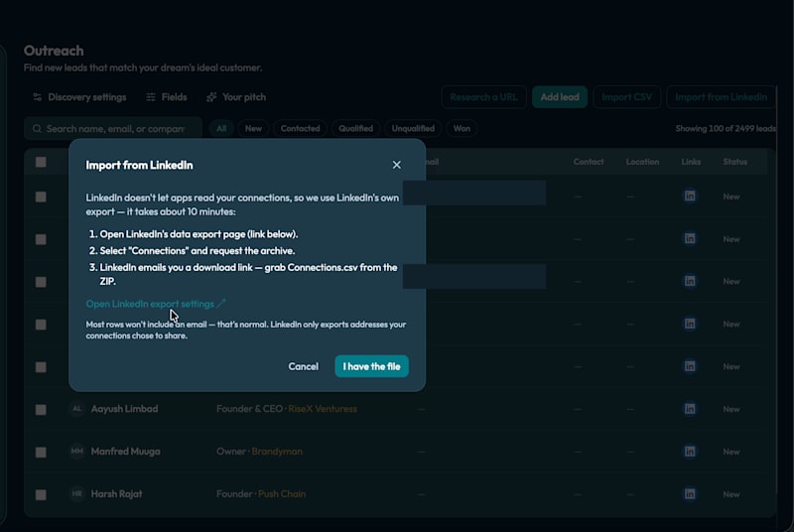
Task: Focus the search name, email, or company field
Action: click(x=113, y=129)
